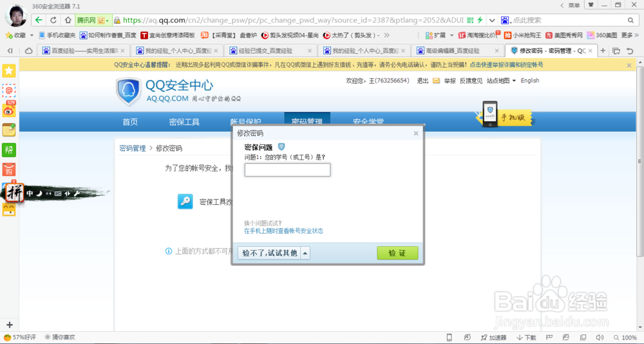Screen dimensions: 644x344
Task: Restore closed tab with undo arrow icon
Action: tap(630, 50)
